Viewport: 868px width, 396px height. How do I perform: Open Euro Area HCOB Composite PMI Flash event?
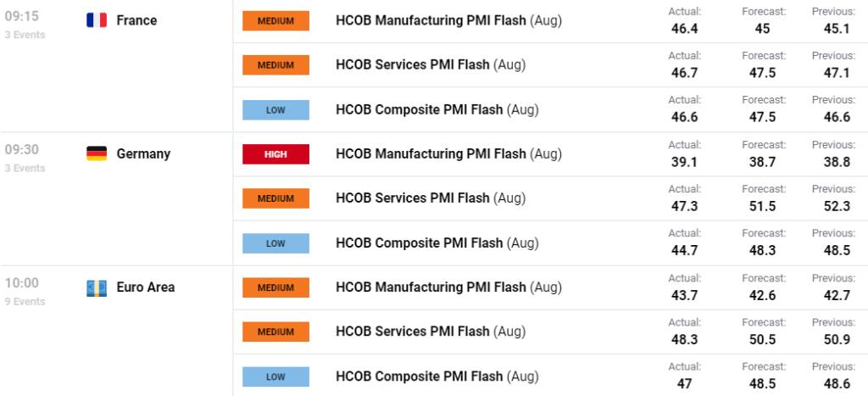coord(437,376)
